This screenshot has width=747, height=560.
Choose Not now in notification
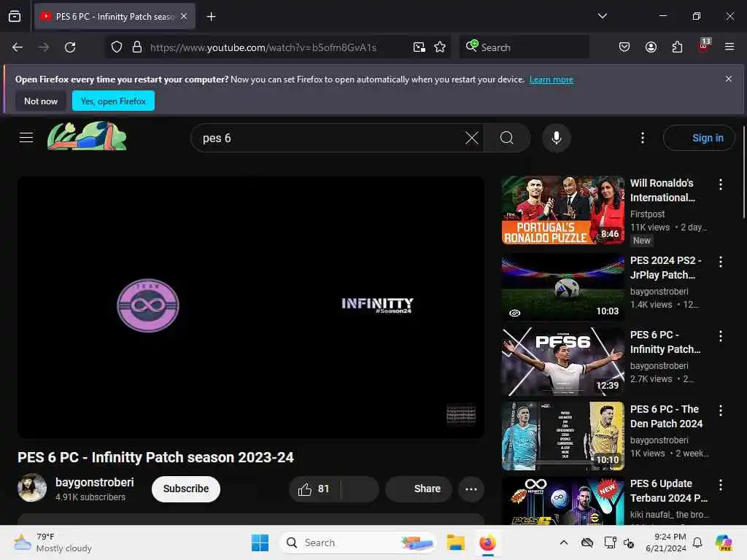coord(41,101)
